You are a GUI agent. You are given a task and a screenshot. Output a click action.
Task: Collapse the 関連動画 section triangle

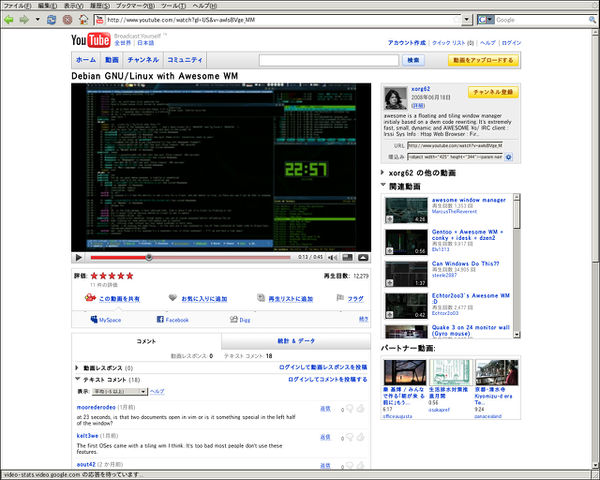(383, 185)
